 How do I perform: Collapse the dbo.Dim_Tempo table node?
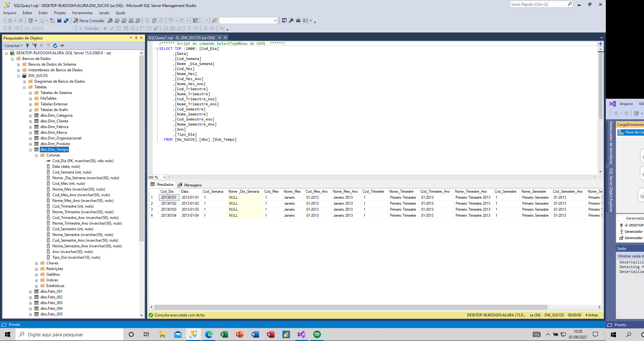[31, 150]
